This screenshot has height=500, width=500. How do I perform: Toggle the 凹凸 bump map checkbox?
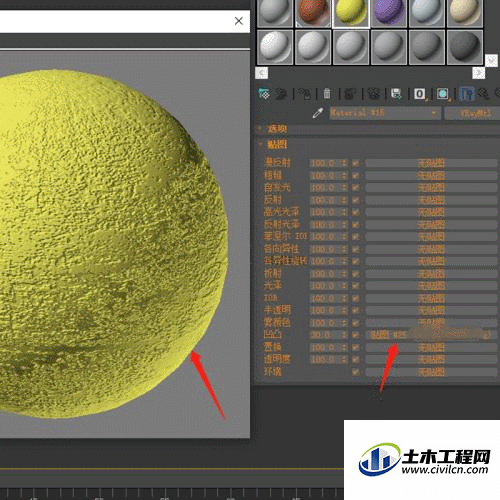coord(356,335)
